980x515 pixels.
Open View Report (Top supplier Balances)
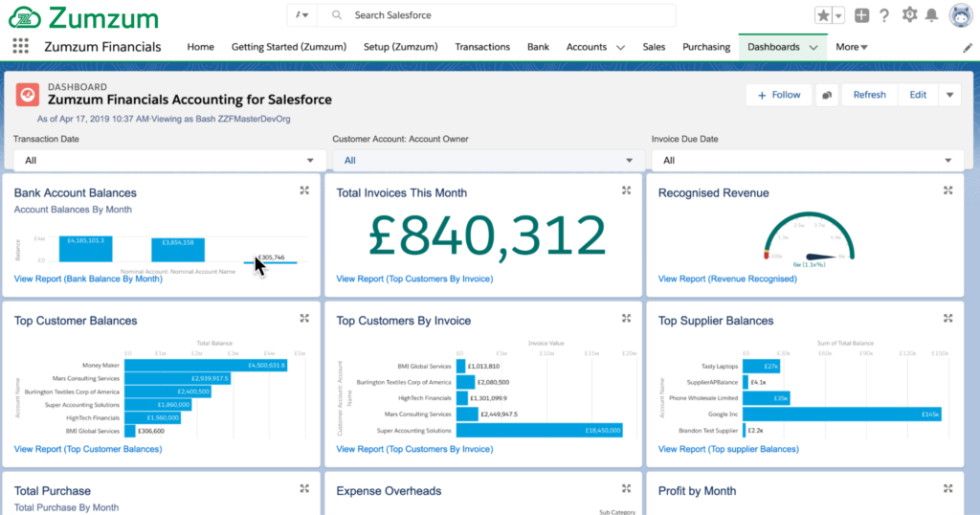(x=728, y=449)
